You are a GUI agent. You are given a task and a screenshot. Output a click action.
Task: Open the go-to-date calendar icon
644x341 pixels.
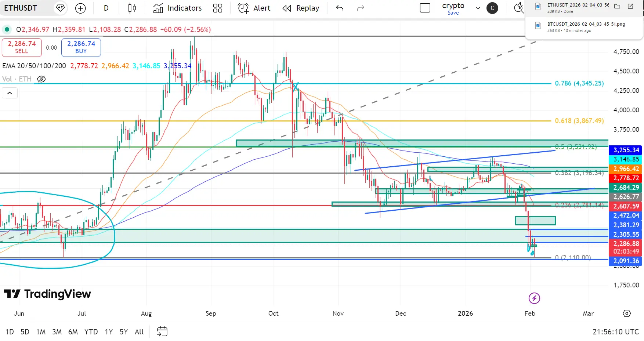point(162,331)
